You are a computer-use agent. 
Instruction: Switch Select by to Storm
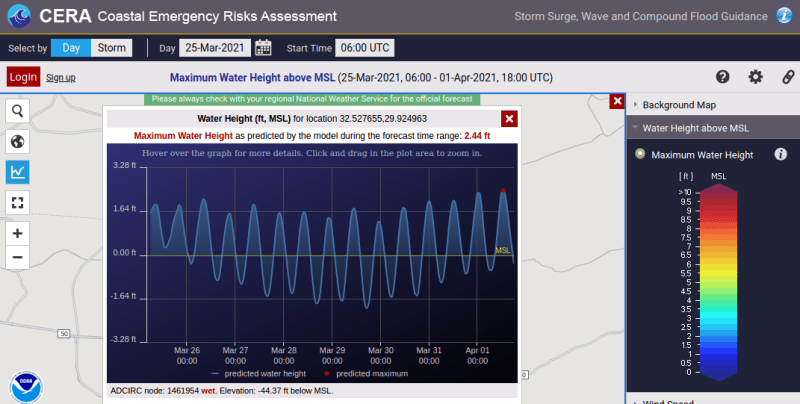(111, 48)
